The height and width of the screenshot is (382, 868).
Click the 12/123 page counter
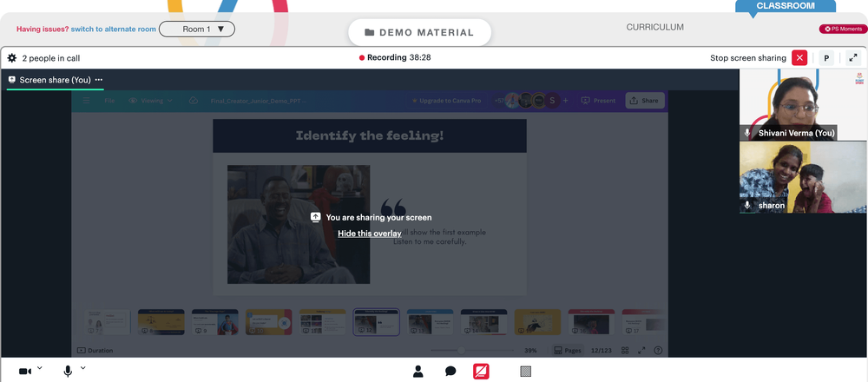602,351
